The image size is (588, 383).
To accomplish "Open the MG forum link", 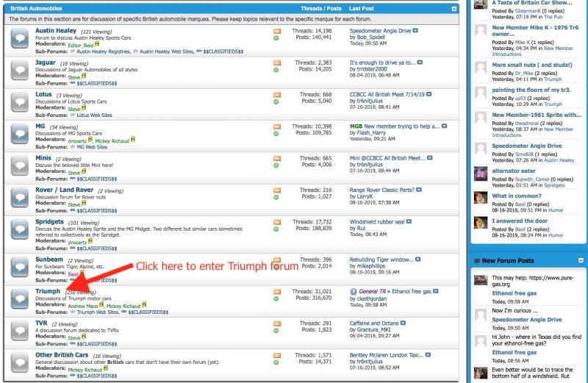I will pos(40,126).
